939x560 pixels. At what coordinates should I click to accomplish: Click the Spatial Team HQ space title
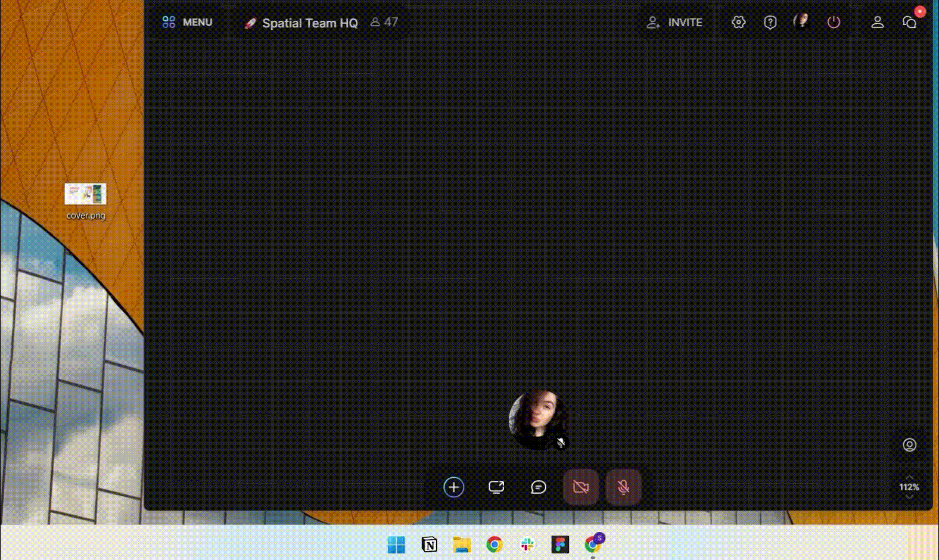coord(310,23)
